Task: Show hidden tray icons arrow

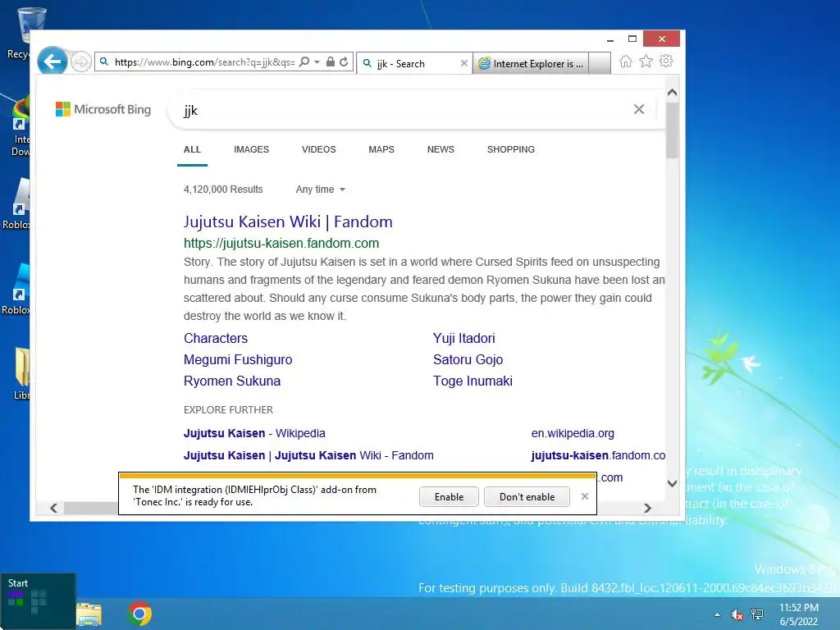Action: pyautogui.click(x=717, y=615)
